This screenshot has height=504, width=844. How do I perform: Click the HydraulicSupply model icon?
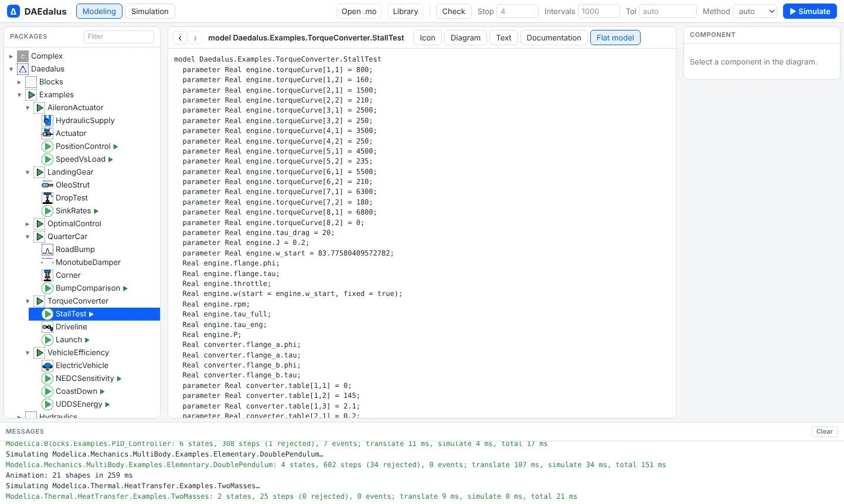[47, 121]
